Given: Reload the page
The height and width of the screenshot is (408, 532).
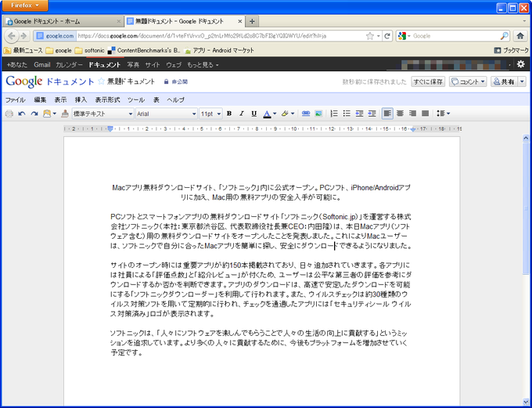Looking at the screenshot, I should [x=387, y=36].
